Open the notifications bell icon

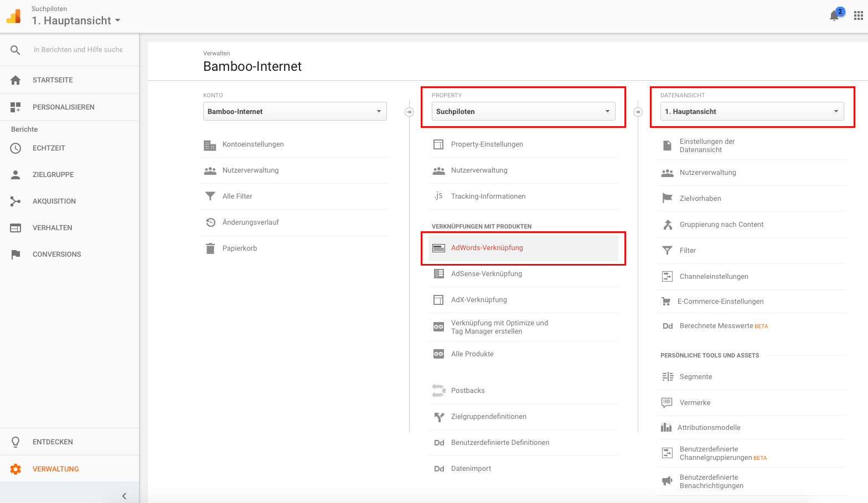tap(834, 16)
